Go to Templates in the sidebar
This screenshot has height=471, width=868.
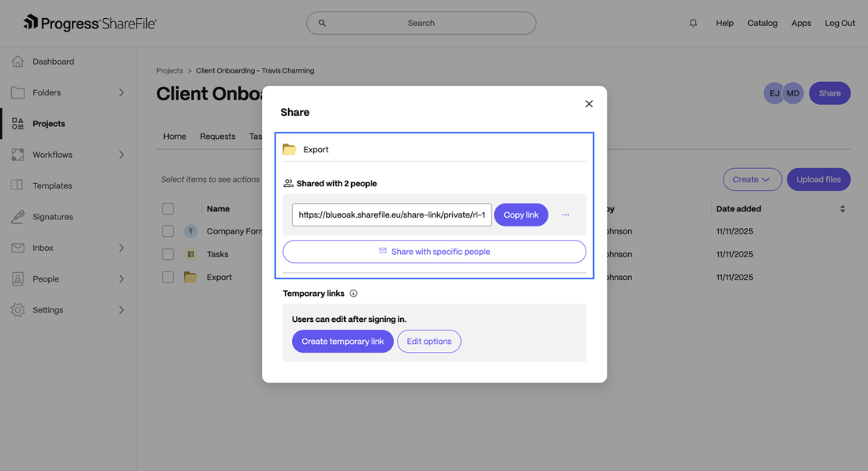pyautogui.click(x=52, y=186)
